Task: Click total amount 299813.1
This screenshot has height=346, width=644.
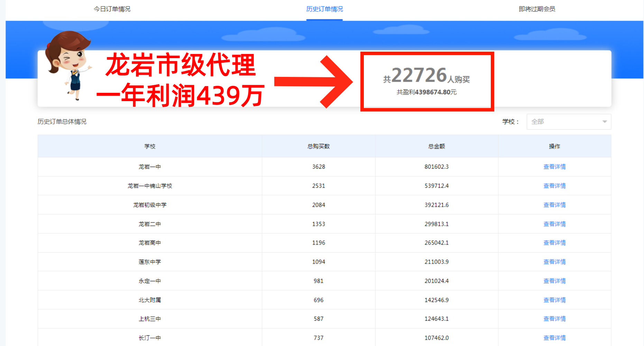Action: coord(436,224)
